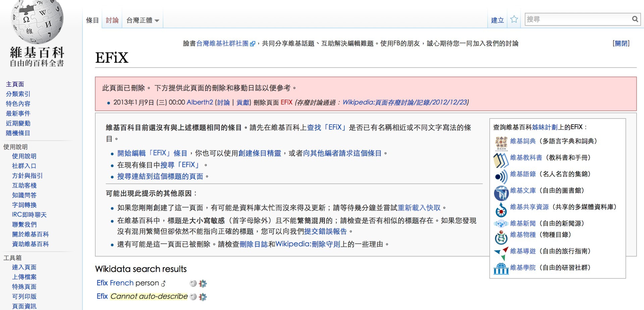Open the 台灣維基社群社團 link

(222, 43)
